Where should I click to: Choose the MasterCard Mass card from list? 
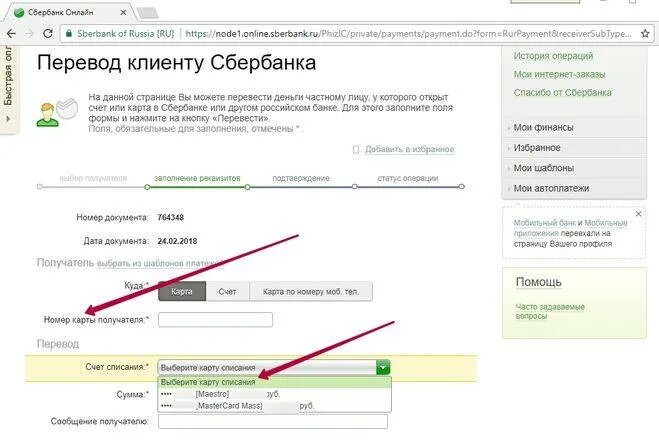[274, 406]
